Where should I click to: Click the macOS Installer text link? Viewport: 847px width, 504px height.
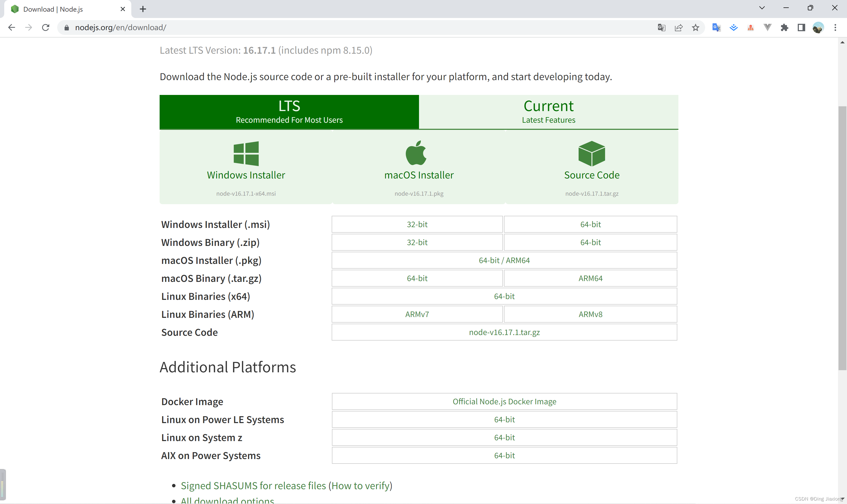tap(419, 175)
